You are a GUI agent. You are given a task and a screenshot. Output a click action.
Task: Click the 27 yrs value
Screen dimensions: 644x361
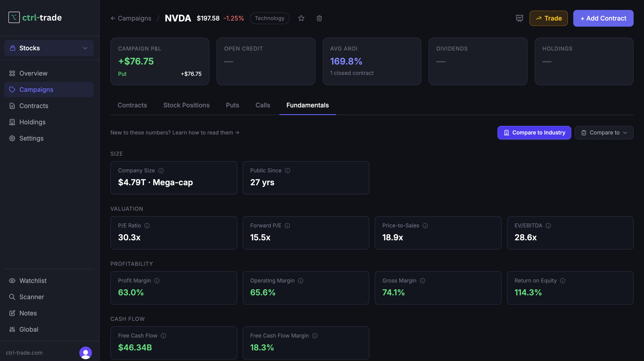262,183
